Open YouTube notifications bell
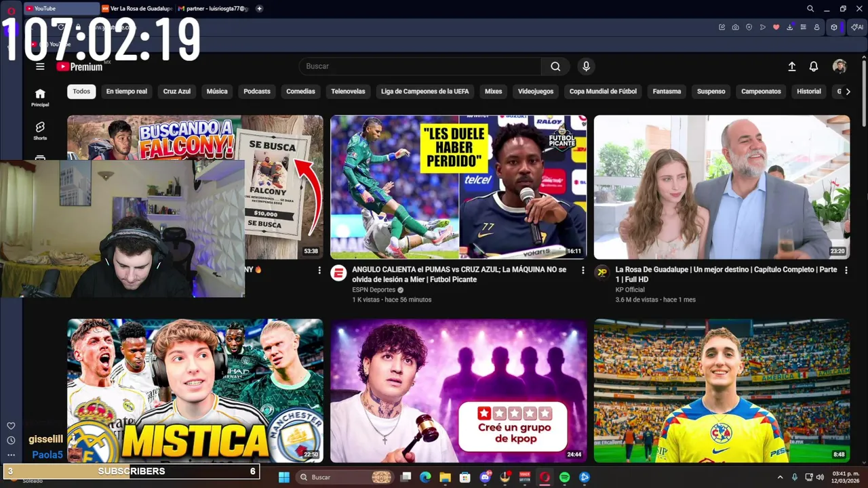 pyautogui.click(x=814, y=66)
